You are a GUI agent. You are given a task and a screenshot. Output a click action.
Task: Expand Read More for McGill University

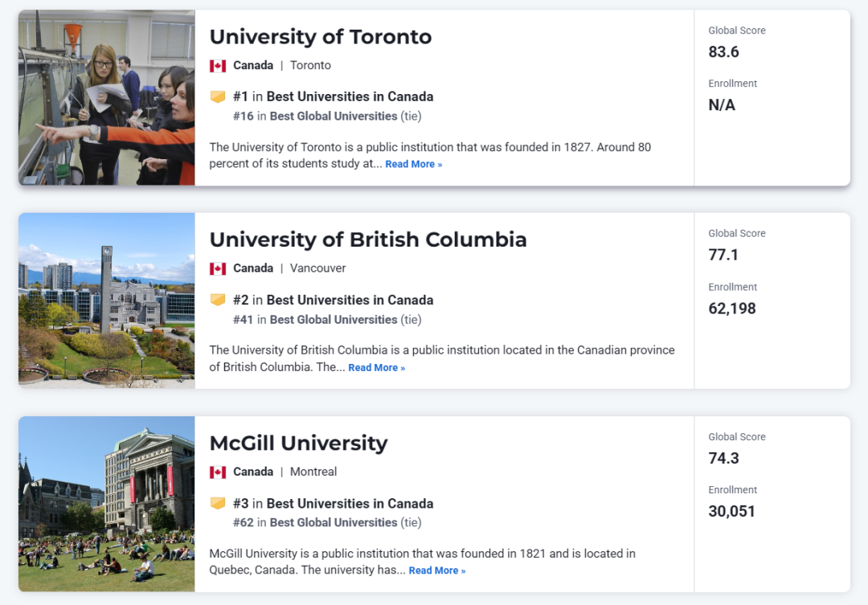click(x=436, y=571)
